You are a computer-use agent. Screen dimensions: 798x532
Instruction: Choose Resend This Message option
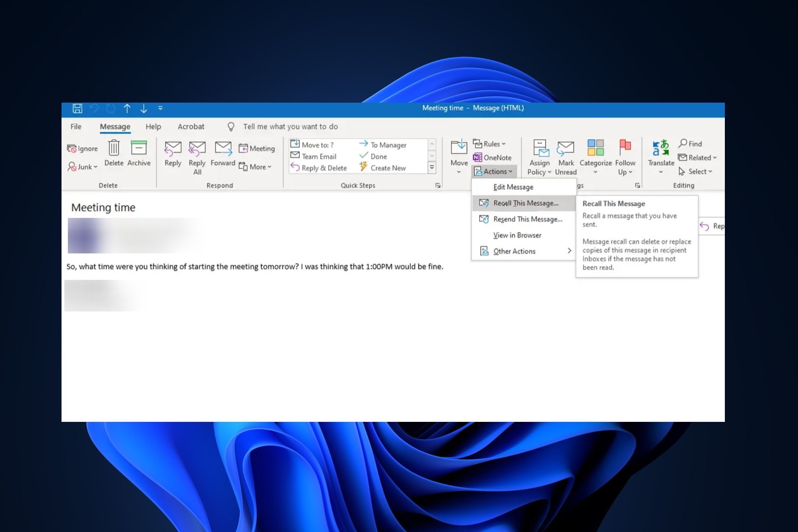coord(527,219)
